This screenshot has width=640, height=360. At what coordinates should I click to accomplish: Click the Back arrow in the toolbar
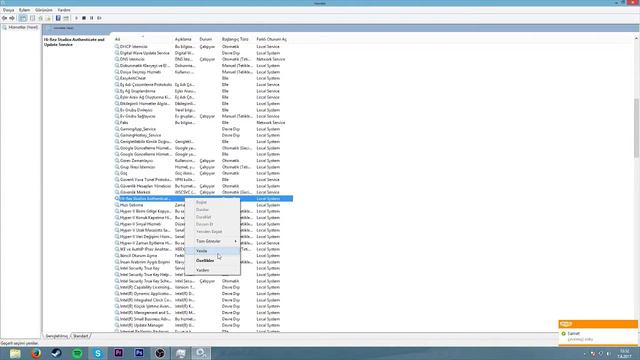(x=4, y=18)
